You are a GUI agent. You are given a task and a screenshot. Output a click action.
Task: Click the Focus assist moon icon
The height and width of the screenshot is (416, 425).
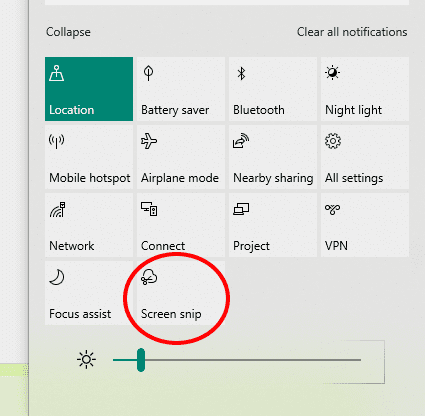(57, 277)
